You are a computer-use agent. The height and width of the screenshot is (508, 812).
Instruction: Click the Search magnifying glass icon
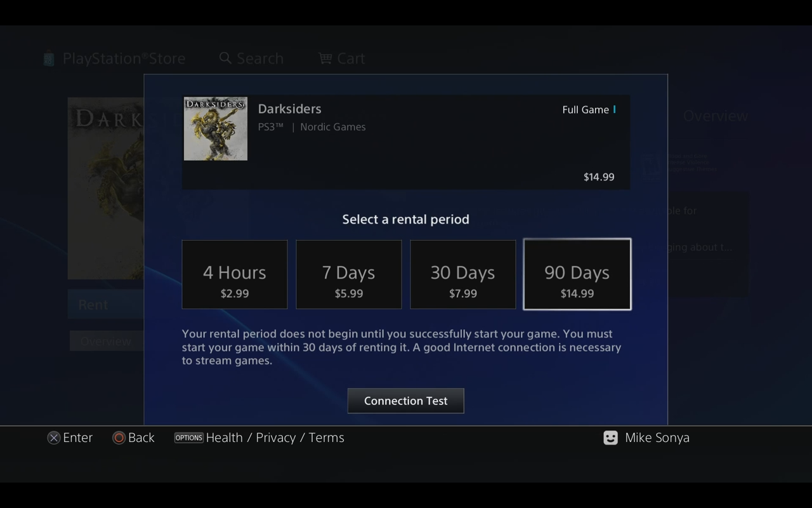(225, 58)
